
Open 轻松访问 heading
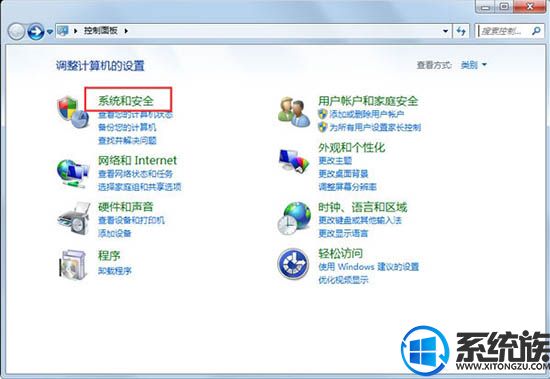click(340, 253)
